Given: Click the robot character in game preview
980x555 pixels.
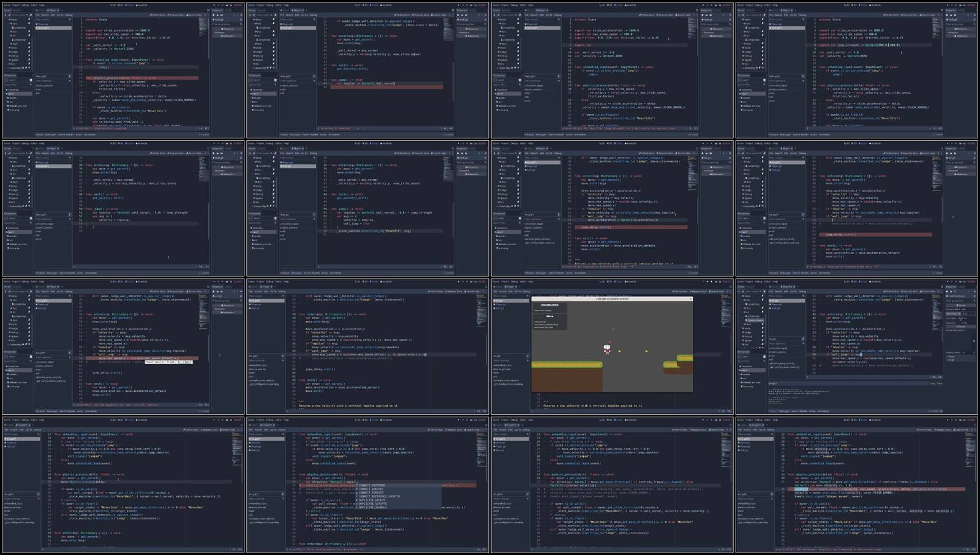Looking at the screenshot, I should tap(607, 349).
